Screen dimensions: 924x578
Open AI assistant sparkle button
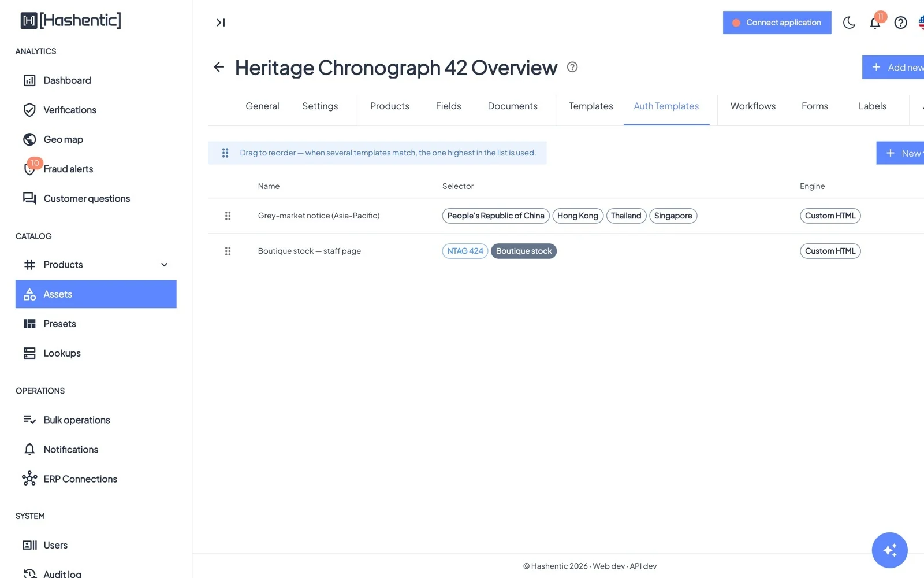point(889,550)
